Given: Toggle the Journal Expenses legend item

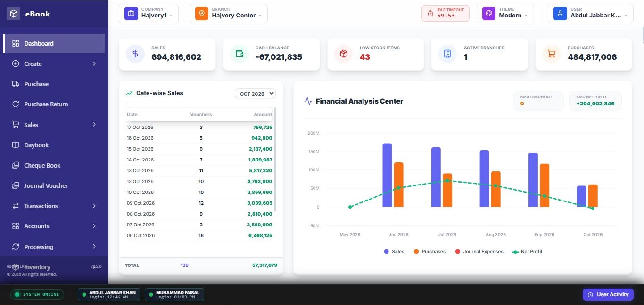Looking at the screenshot, I should tap(479, 252).
